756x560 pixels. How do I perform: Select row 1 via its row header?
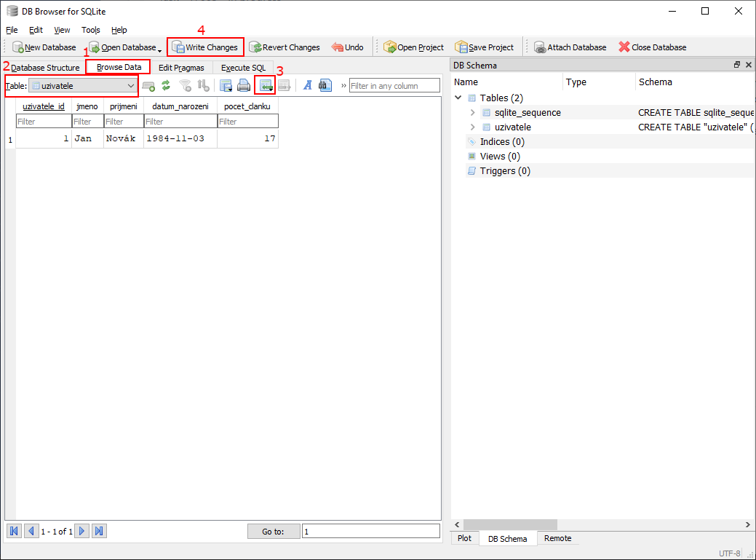tap(10, 139)
